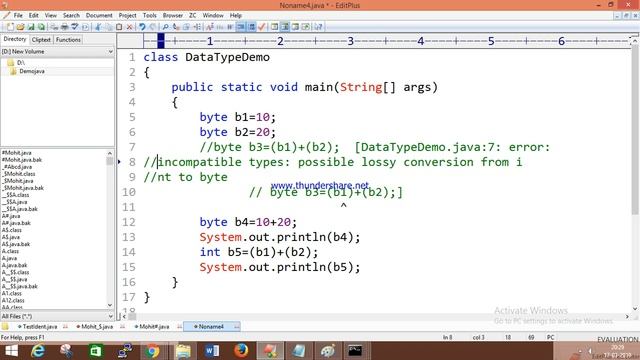This screenshot has width=640, height=360.
Task: Open the Window menu
Action: click(x=213, y=15)
